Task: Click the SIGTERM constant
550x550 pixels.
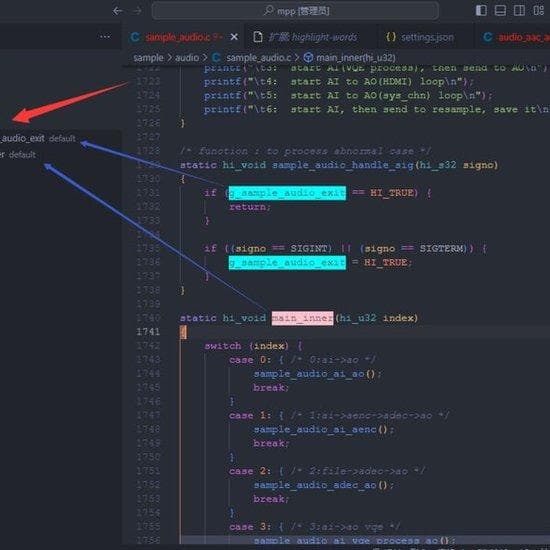Action: pos(443,249)
